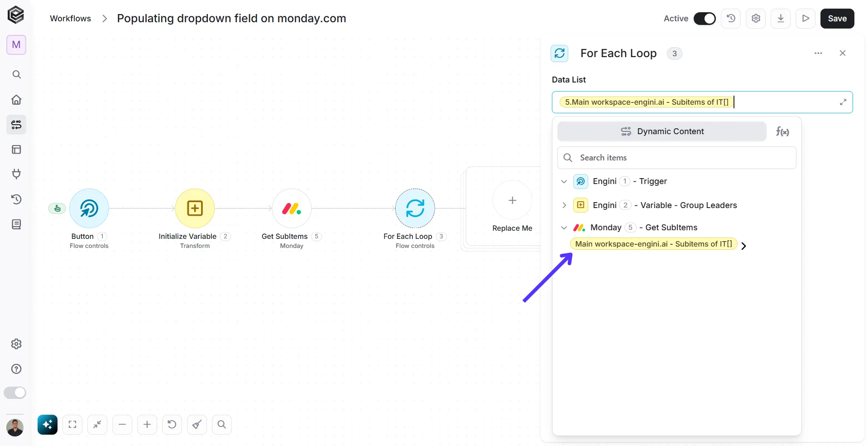The width and height of the screenshot is (868, 446).
Task: Open run history sidebar icon
Action: click(16, 199)
